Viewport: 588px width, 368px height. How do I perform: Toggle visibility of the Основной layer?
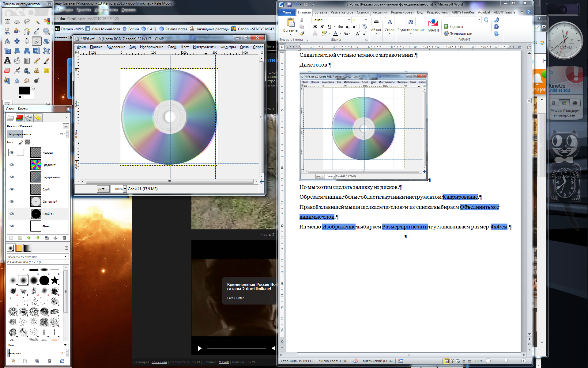[x=12, y=201]
